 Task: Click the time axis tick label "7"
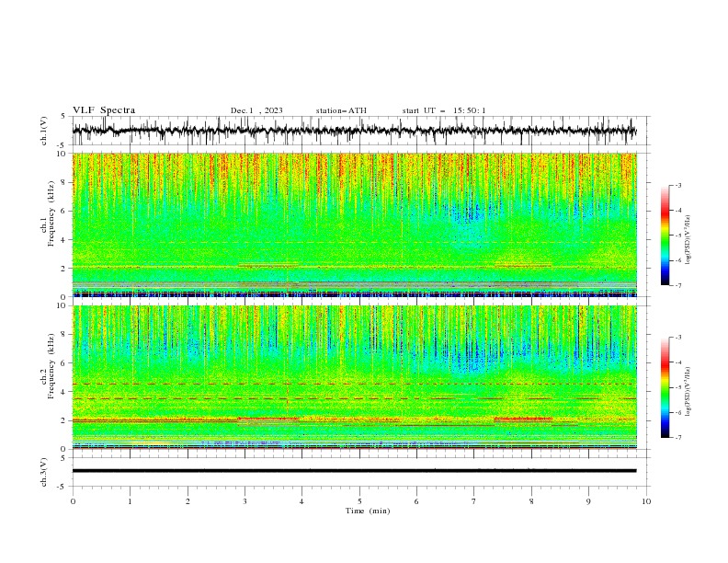click(474, 501)
